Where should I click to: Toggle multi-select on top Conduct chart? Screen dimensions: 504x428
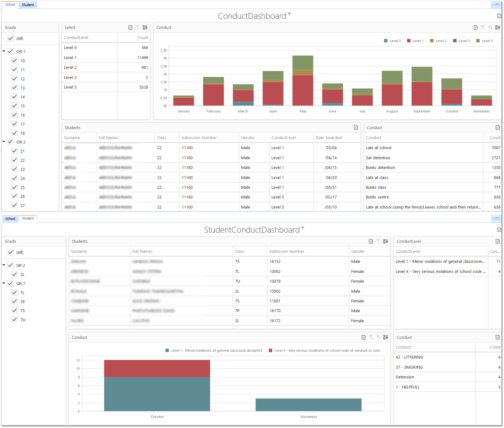click(x=498, y=28)
